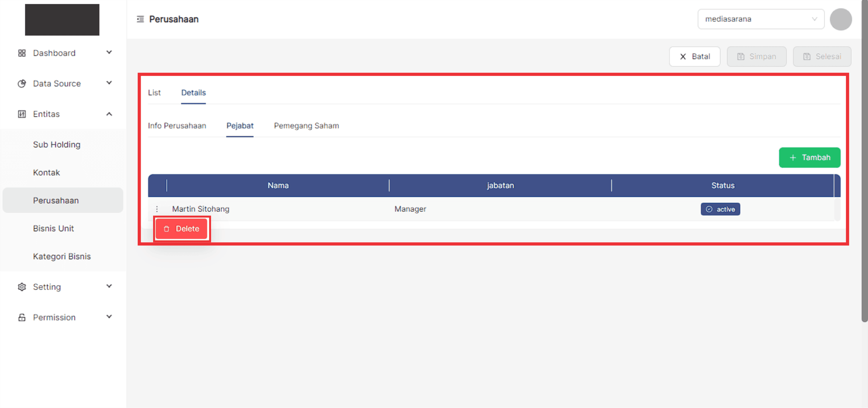Expand the Permission menu chevron

(109, 317)
